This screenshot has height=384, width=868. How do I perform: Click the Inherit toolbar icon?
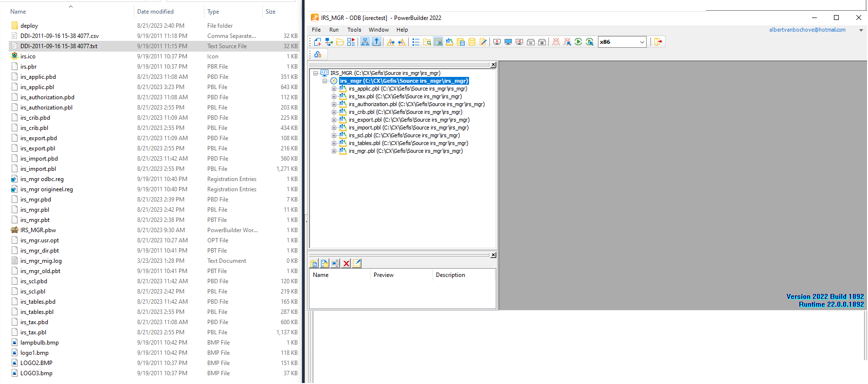pos(329,42)
